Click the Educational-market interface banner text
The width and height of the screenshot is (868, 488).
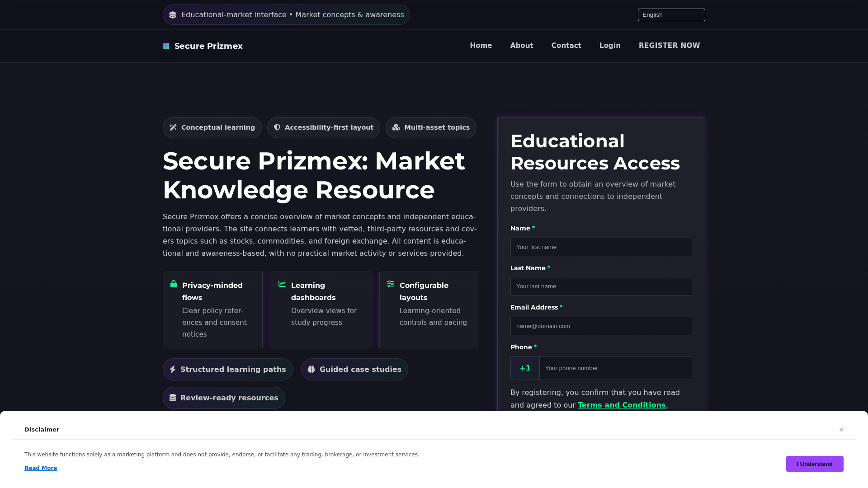coord(292,15)
